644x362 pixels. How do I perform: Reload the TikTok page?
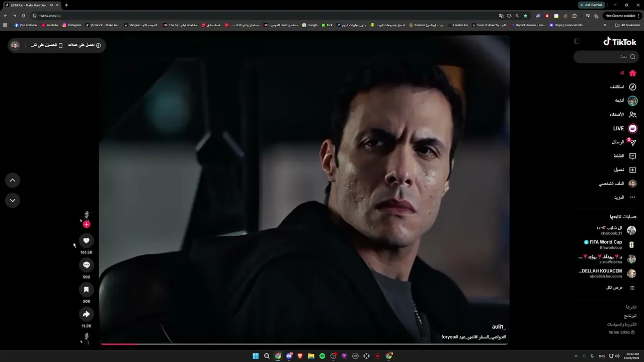(24, 16)
